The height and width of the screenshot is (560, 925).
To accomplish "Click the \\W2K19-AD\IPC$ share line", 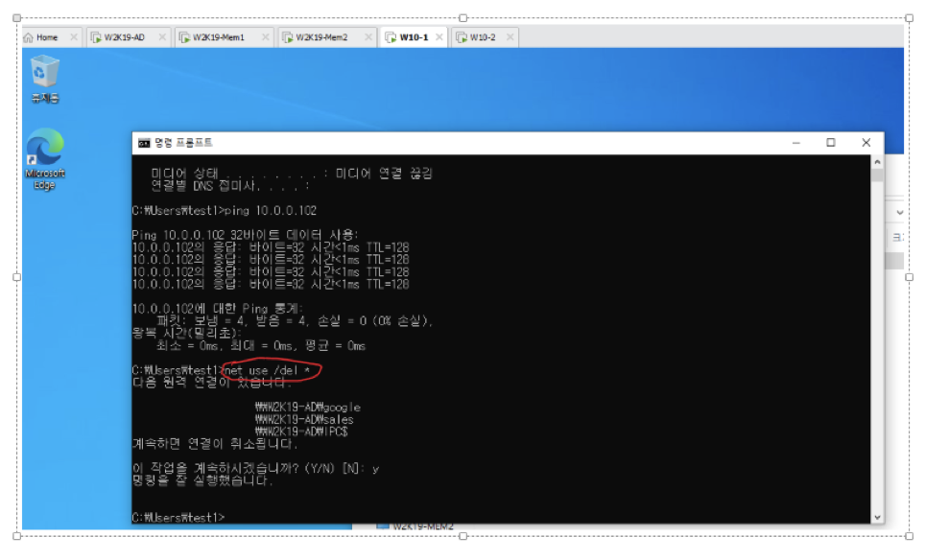I will (301, 432).
